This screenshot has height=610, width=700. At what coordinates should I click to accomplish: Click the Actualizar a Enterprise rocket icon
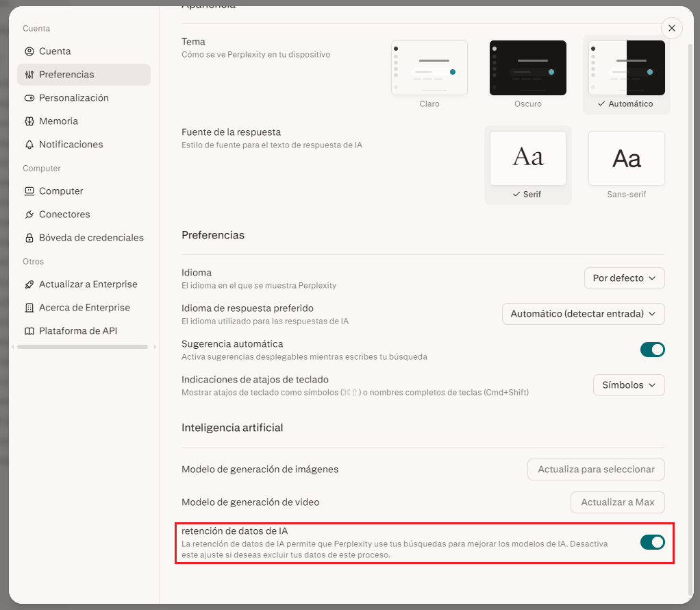tap(29, 284)
